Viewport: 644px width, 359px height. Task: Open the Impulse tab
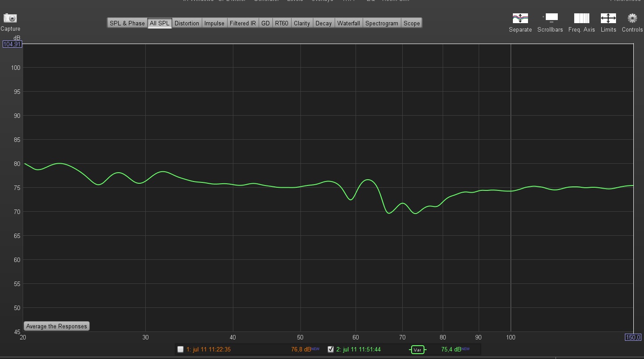[214, 23]
